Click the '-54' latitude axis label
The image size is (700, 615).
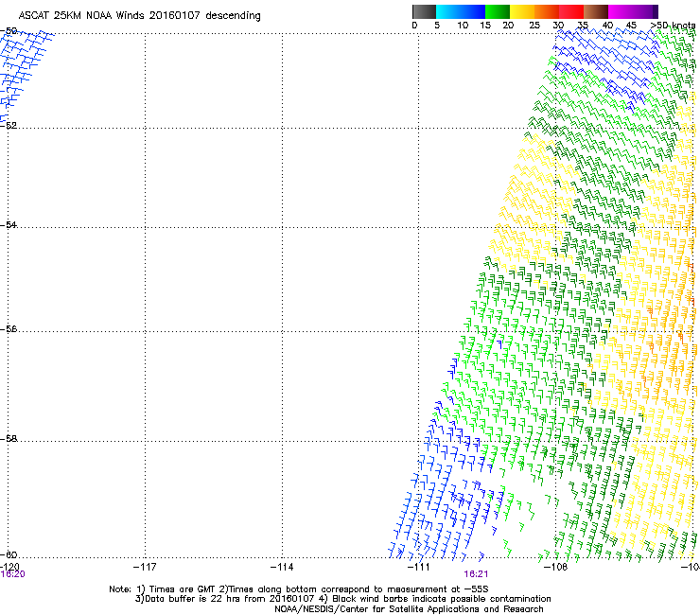(9, 224)
